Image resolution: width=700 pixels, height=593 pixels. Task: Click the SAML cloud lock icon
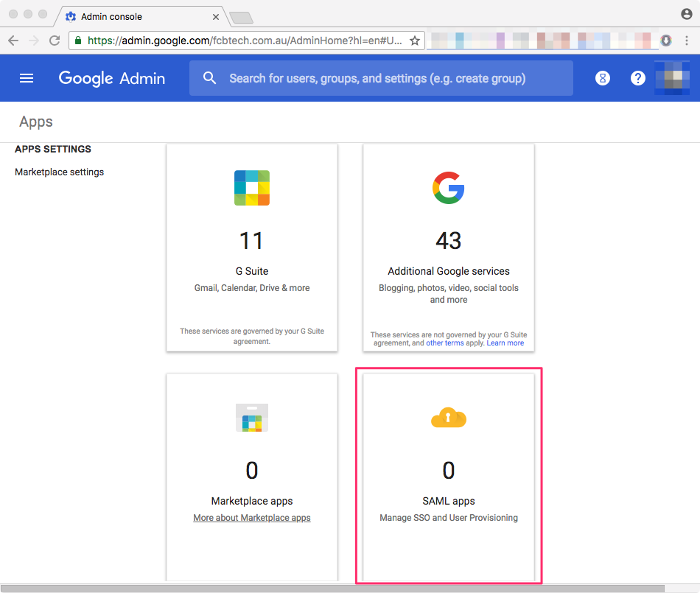(449, 418)
